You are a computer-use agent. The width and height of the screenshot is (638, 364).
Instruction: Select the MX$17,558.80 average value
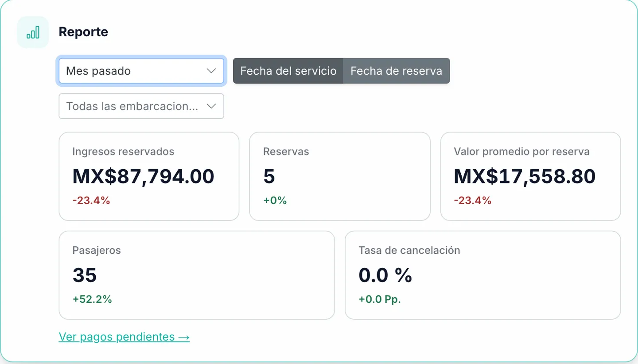(x=525, y=176)
